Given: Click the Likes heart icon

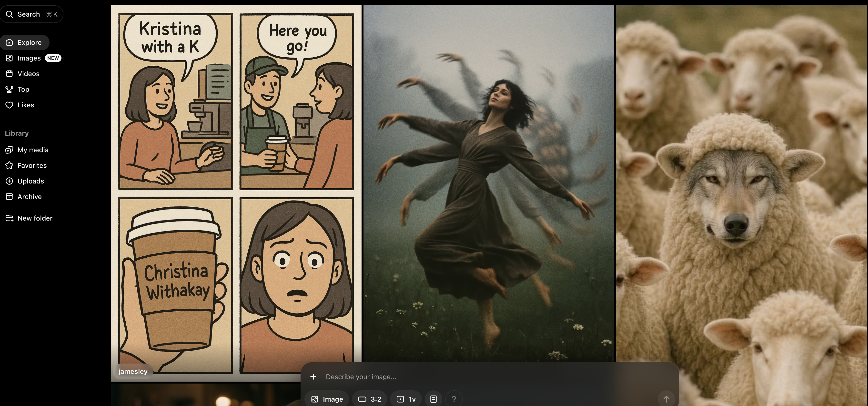Looking at the screenshot, I should click(x=10, y=105).
